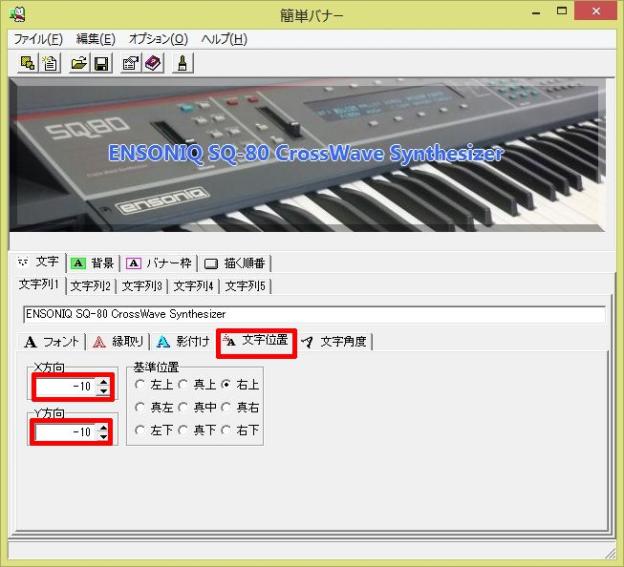Switch to the 文字 tab
Viewport: 624px width, 567px height.
coord(39,262)
